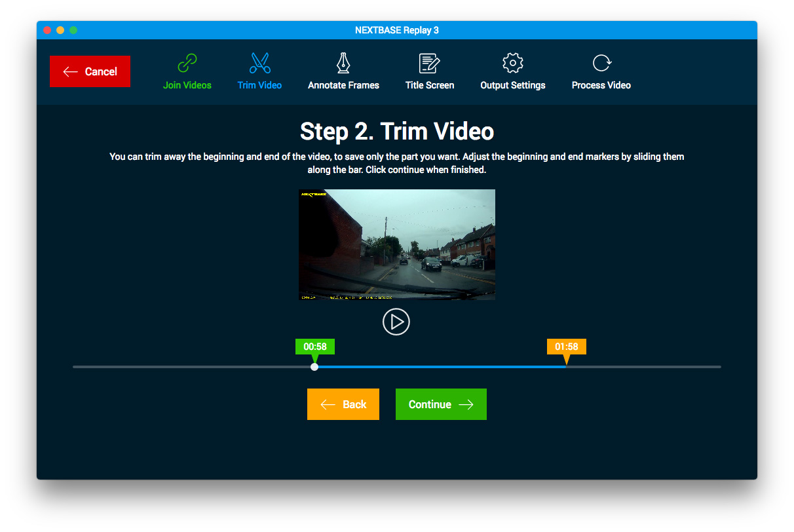The width and height of the screenshot is (794, 532).
Task: Click the dashcam video preview thumbnail
Action: [397, 245]
